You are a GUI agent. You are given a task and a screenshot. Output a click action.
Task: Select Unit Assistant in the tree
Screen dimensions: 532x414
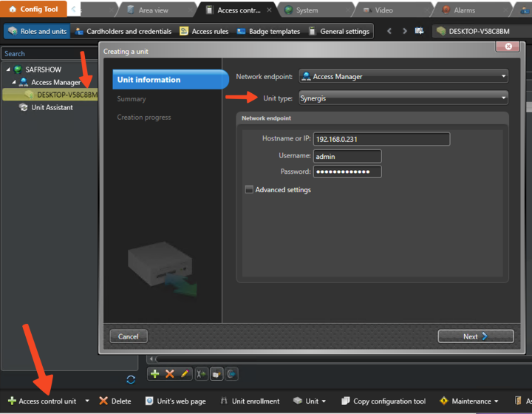tap(52, 108)
